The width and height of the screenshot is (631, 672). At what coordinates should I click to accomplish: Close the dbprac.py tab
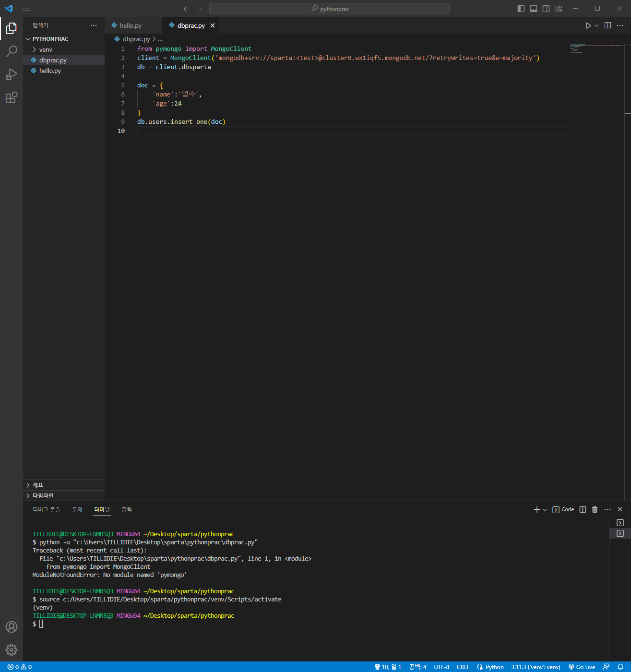213,25
